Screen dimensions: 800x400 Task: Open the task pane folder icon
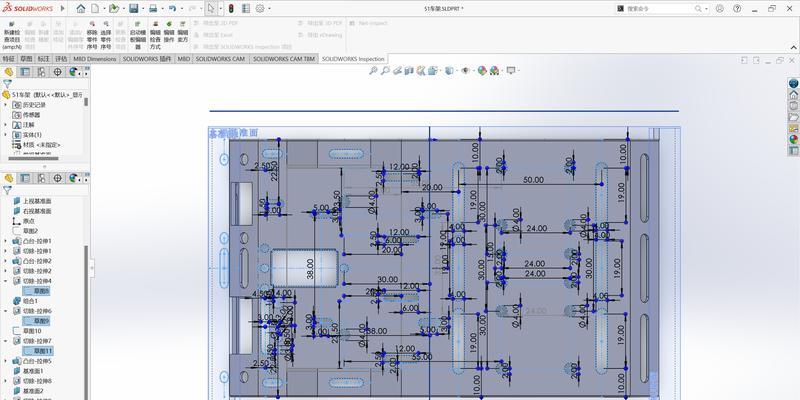tap(793, 117)
